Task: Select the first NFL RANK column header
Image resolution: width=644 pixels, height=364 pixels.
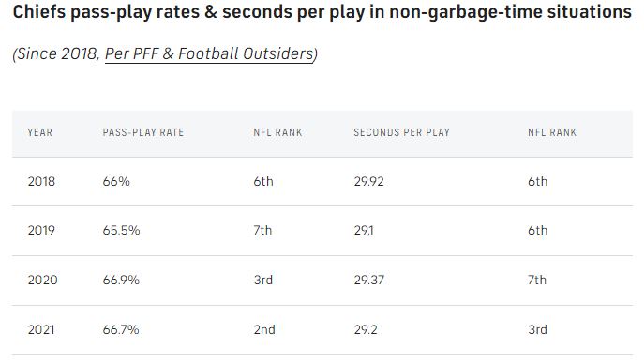Action: 277,132
